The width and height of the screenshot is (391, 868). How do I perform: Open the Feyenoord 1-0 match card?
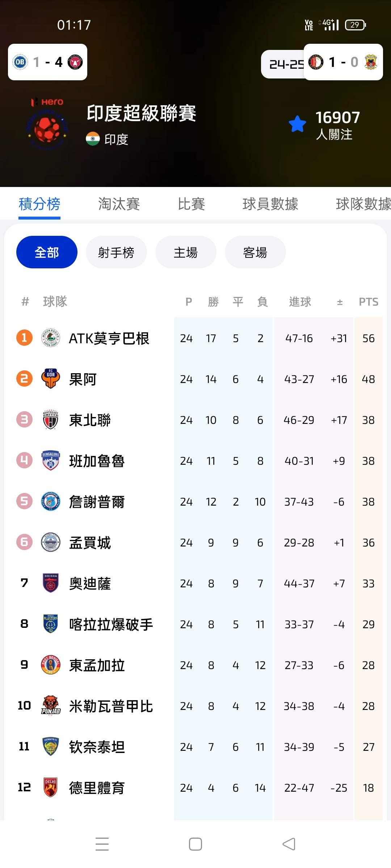(x=343, y=62)
